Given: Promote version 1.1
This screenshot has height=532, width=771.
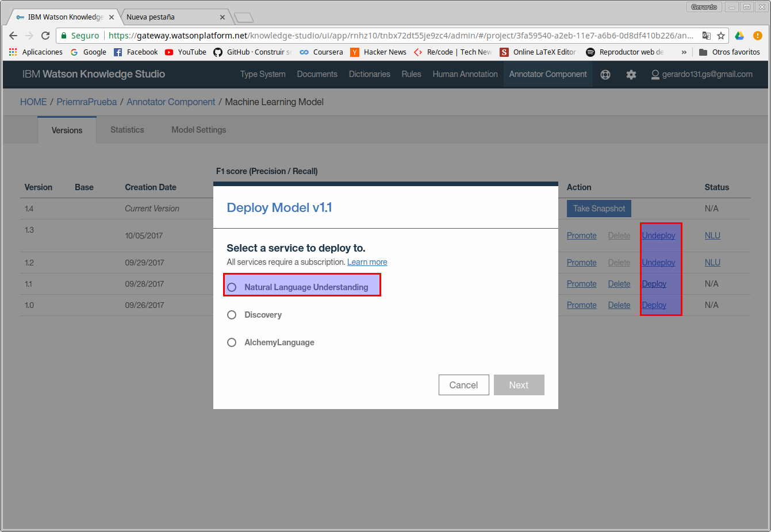Looking at the screenshot, I should tap(581, 284).
